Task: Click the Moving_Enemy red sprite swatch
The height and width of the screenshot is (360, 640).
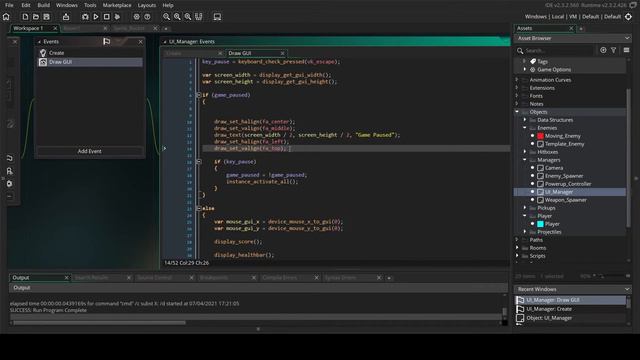Action: tap(540, 136)
